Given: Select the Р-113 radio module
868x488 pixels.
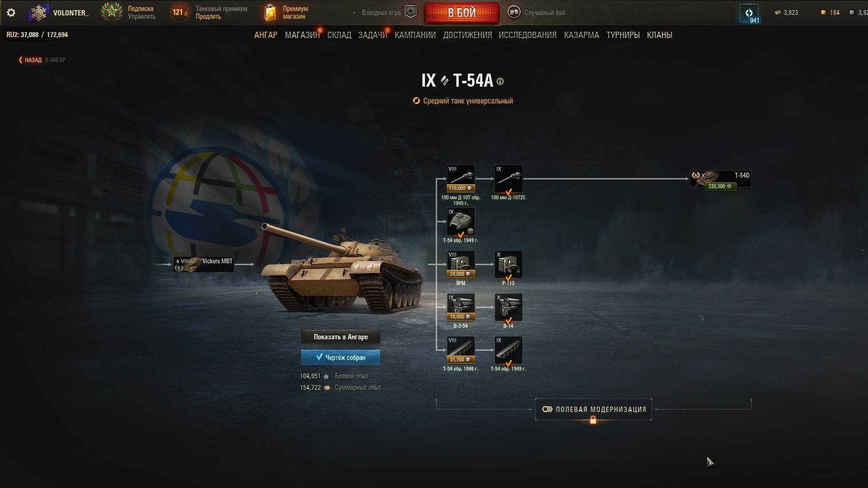Looking at the screenshot, I should click(x=508, y=265).
